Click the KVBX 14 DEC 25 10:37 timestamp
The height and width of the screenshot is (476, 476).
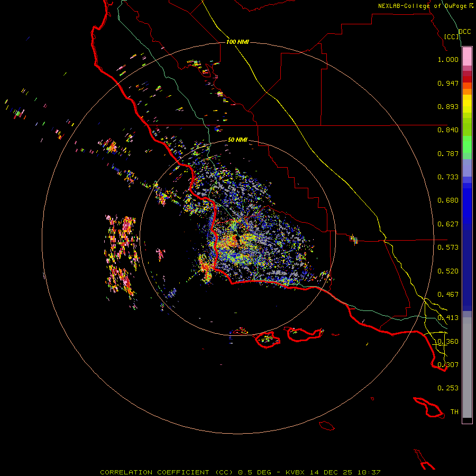point(333,472)
